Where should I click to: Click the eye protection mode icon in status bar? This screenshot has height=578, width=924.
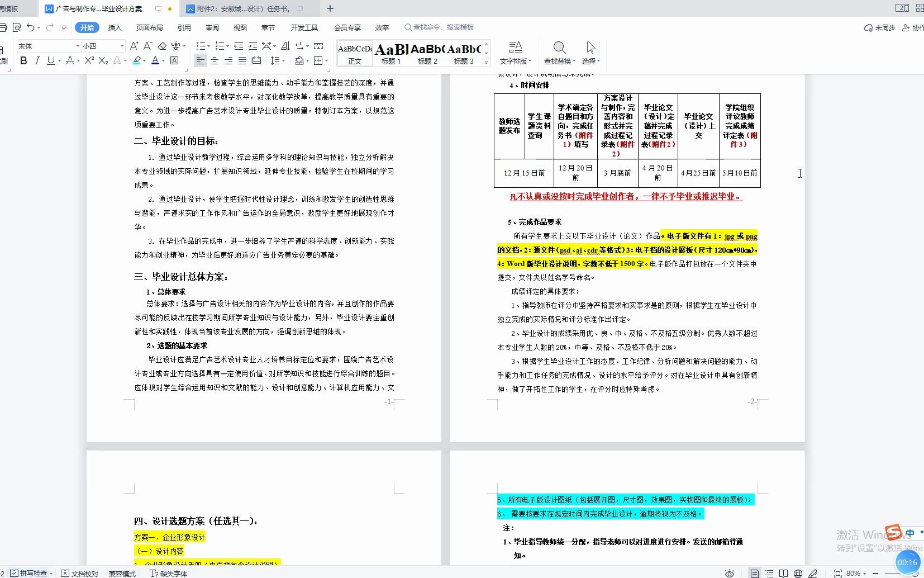coord(730,573)
